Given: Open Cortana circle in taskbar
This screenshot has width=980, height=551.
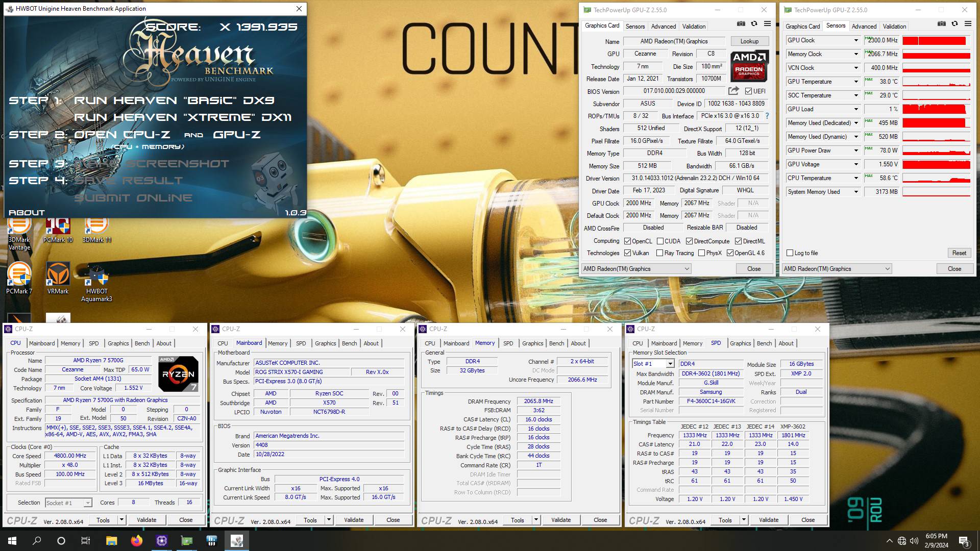Looking at the screenshot, I should (x=61, y=541).
